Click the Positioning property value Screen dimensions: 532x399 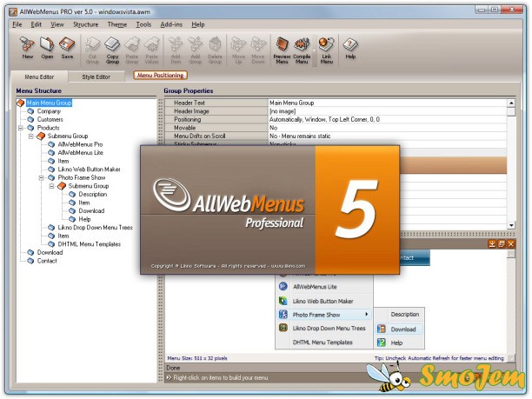coord(387,119)
